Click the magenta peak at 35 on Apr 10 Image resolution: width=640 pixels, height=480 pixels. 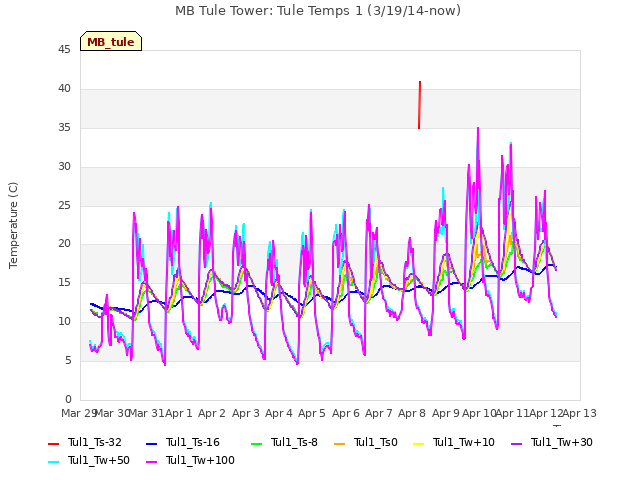478,129
